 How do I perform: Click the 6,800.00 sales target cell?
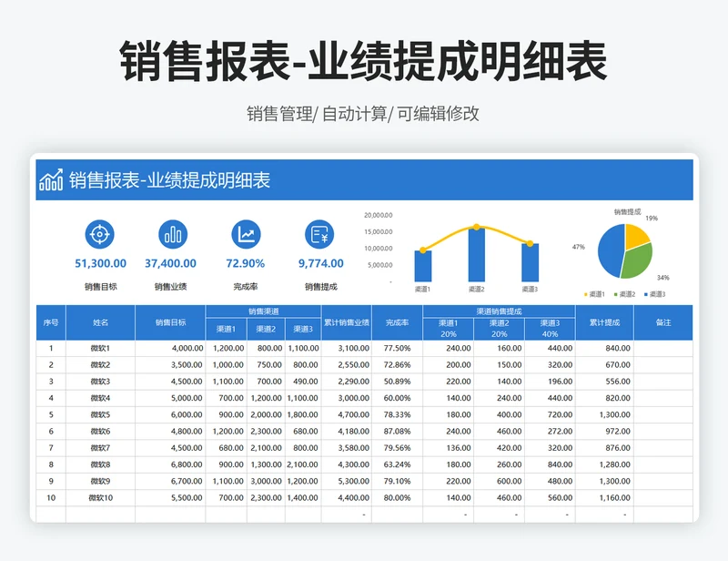click(170, 464)
